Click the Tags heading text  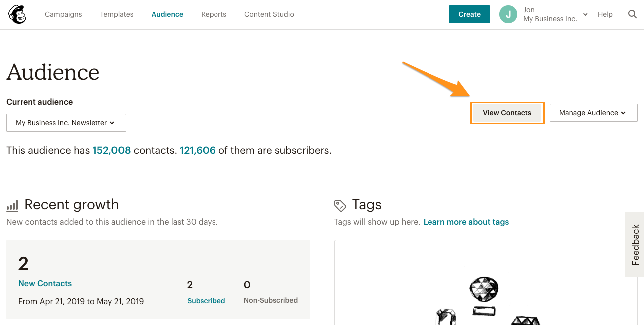(367, 205)
